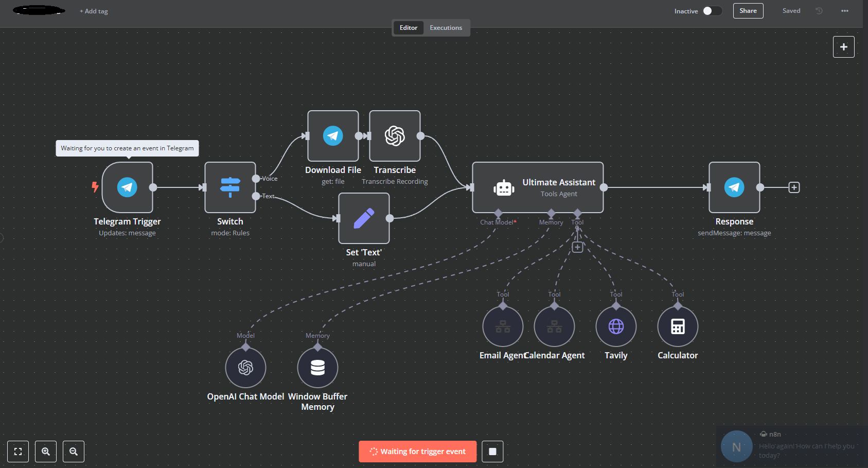868x468 pixels.
Task: Zoom out of the canvas
Action: [x=74, y=452]
